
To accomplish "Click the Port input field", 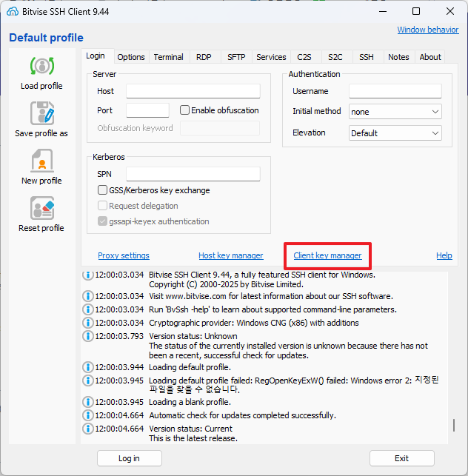I will point(147,110).
